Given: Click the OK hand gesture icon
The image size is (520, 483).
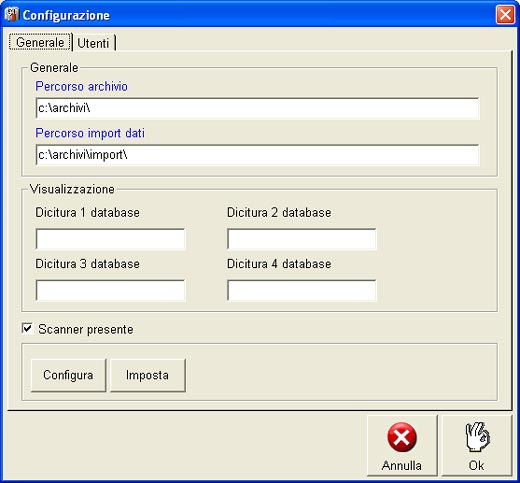Looking at the screenshot, I should (477, 437).
